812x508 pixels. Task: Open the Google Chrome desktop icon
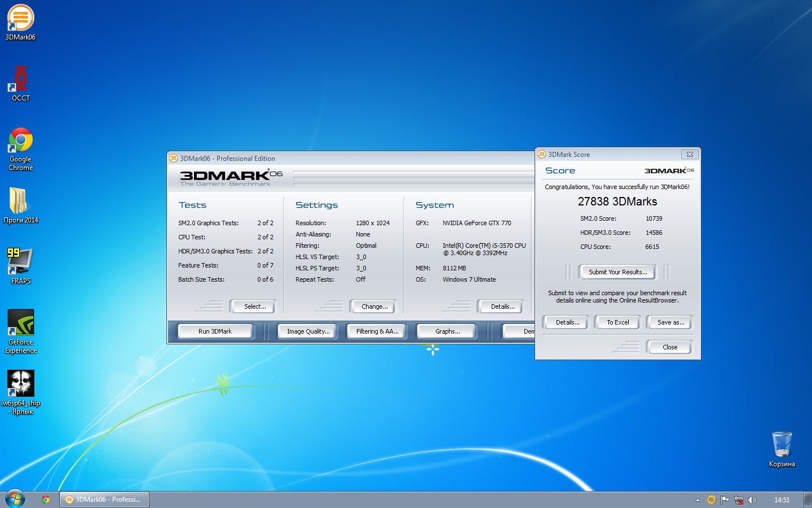coord(20,142)
